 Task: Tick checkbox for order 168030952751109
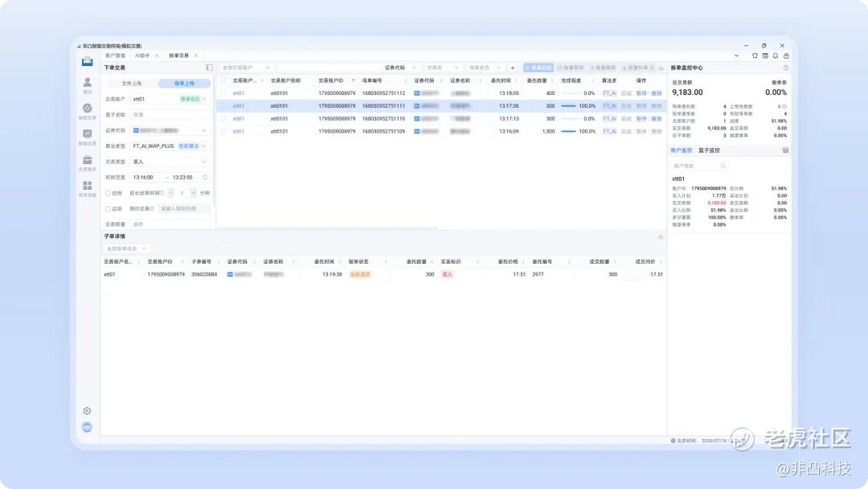(223, 131)
